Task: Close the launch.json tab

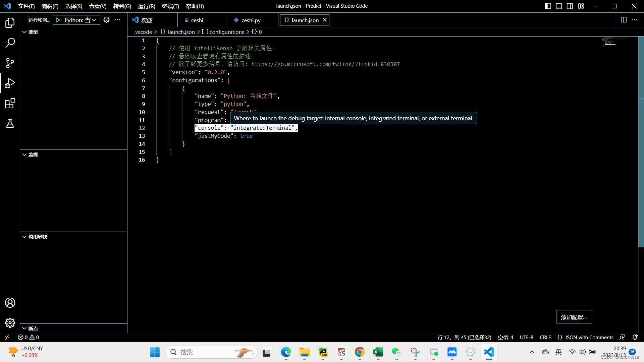Action: click(x=325, y=20)
